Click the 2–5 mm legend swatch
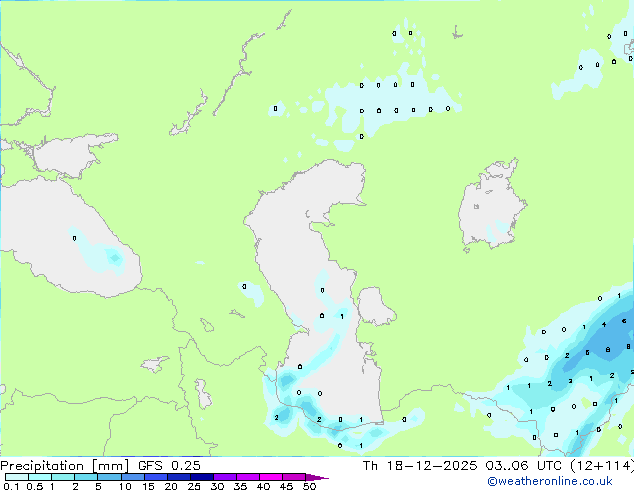 point(86,477)
